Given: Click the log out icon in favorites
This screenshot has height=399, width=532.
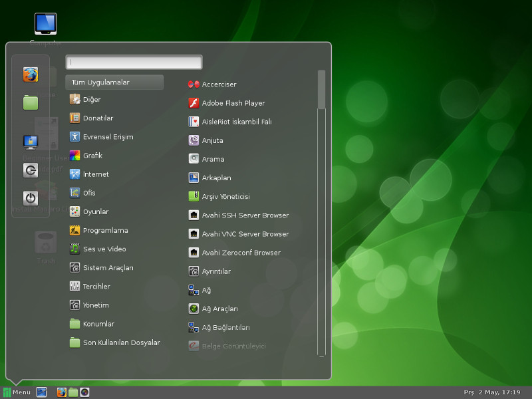Looking at the screenshot, I should tap(31, 170).
